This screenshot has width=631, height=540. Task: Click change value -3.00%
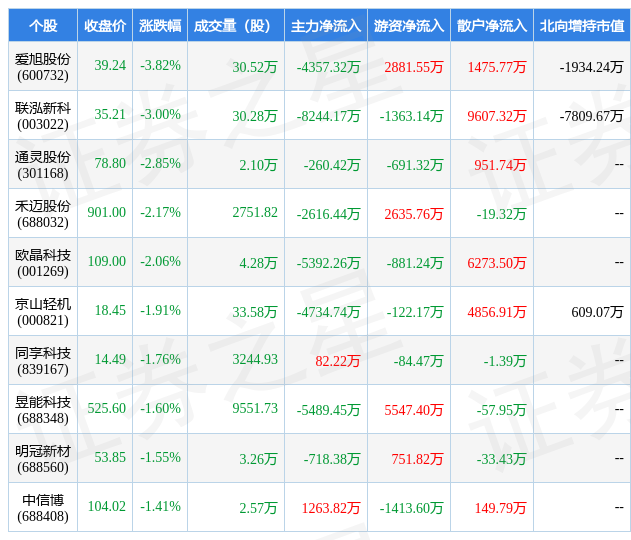coord(161,114)
